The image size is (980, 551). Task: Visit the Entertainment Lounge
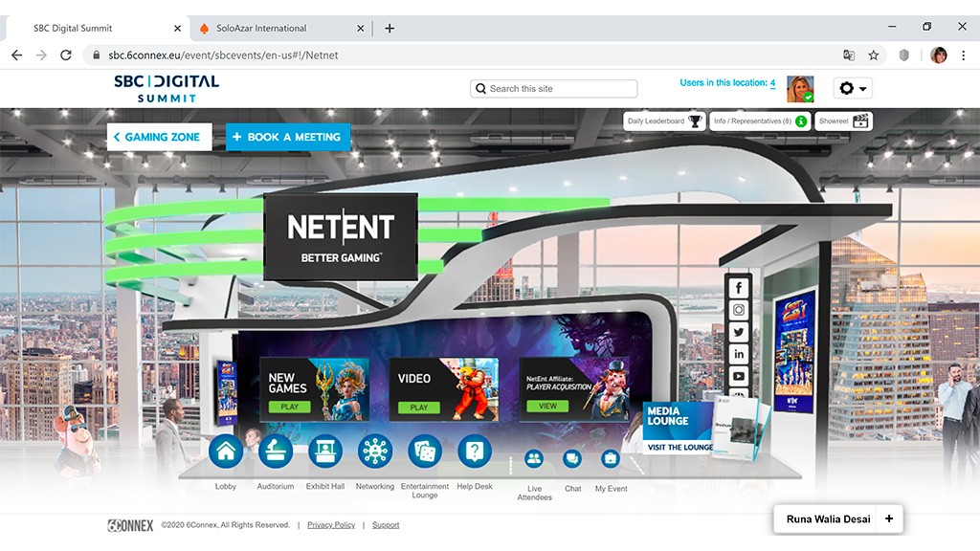point(425,451)
